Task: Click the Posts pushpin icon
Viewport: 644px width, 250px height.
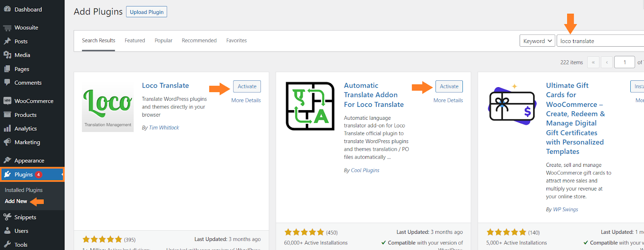Action: (7, 41)
